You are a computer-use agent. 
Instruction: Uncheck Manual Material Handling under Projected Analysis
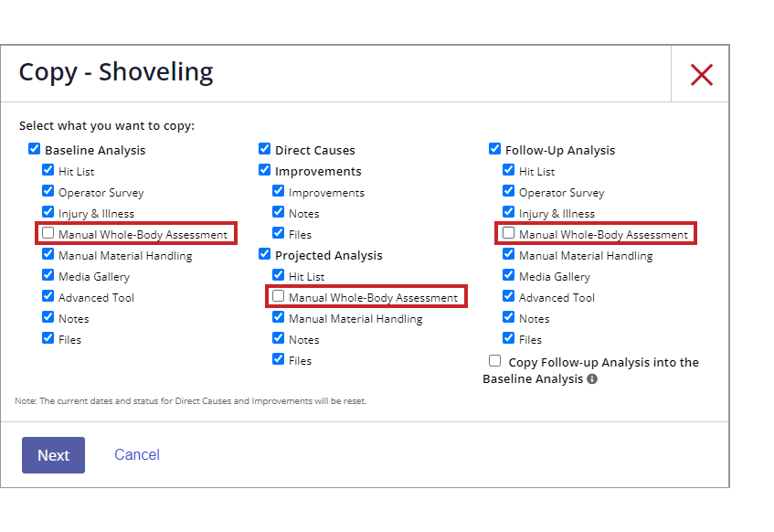[279, 316]
